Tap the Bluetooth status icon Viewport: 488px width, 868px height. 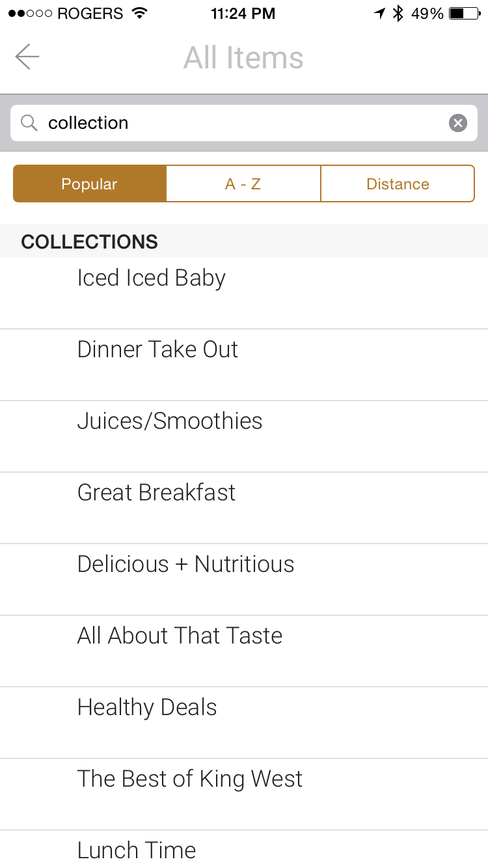point(398,14)
